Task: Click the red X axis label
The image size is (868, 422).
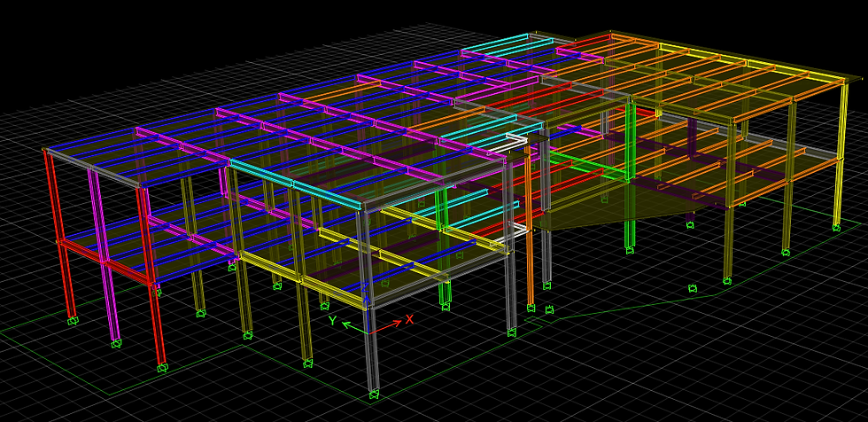Action: click(409, 319)
